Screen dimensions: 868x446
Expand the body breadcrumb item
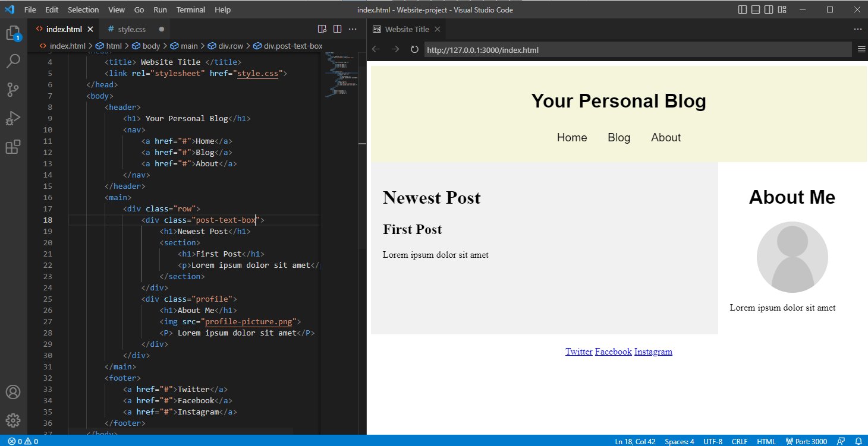click(150, 45)
